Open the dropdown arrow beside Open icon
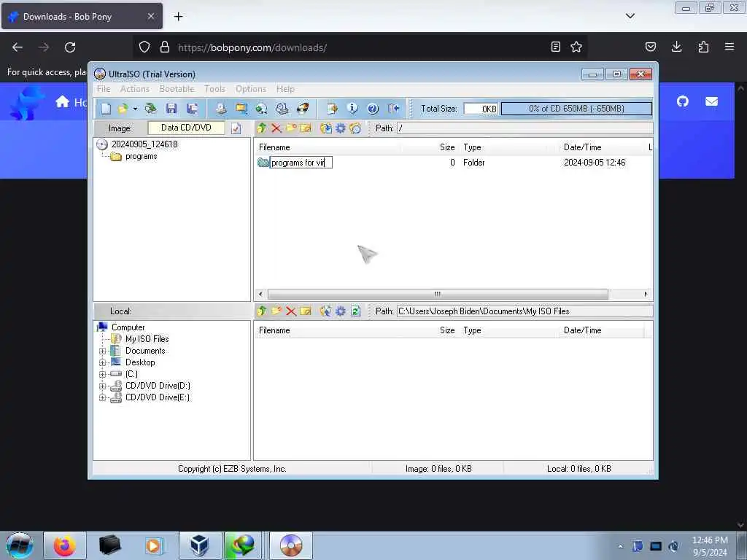747x560 pixels. pyautogui.click(x=135, y=109)
